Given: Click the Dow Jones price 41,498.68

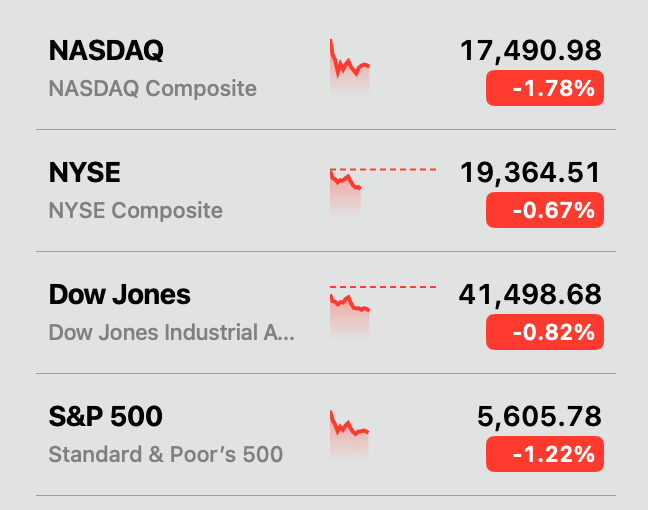Looking at the screenshot, I should [x=530, y=295].
